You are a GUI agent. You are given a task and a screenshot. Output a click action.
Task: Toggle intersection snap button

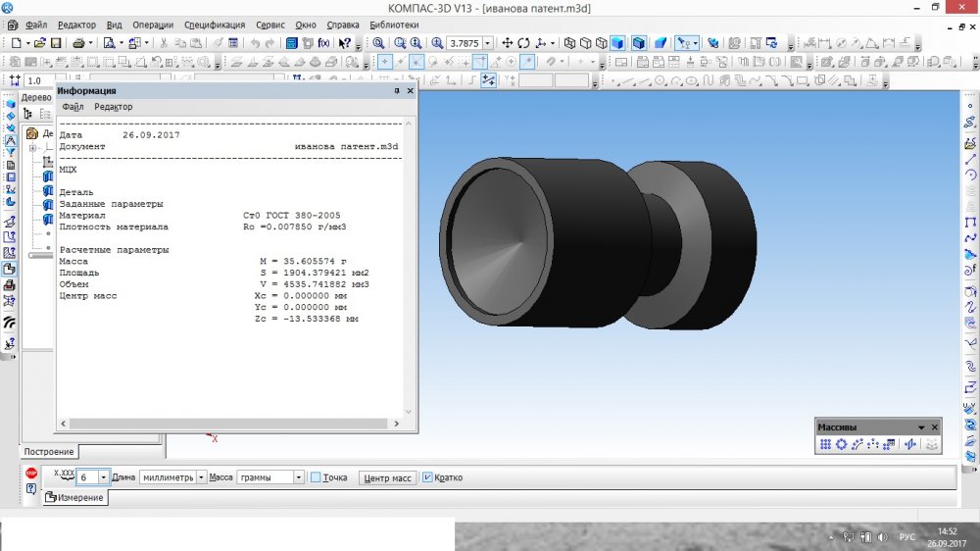point(416,62)
